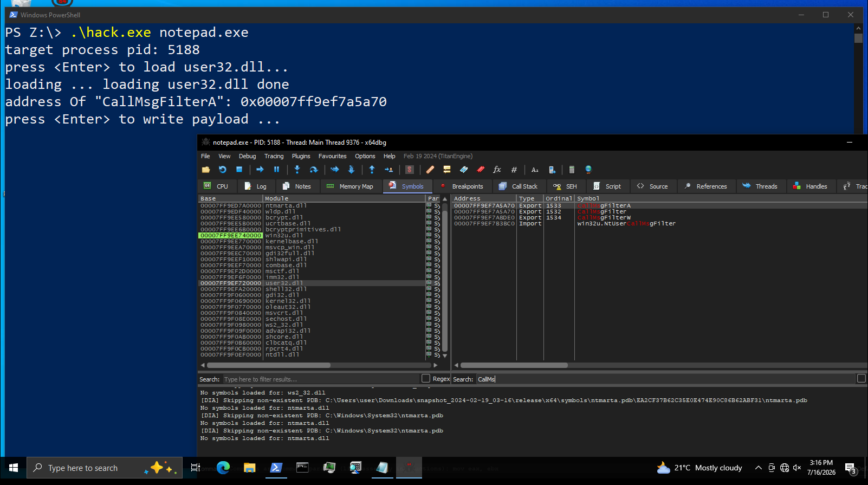Run the program with the arrow icon

260,170
